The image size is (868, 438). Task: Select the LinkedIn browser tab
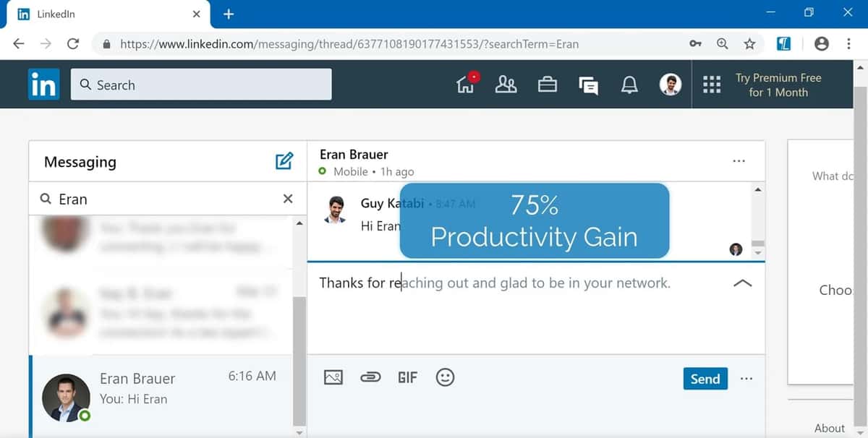[x=109, y=14]
